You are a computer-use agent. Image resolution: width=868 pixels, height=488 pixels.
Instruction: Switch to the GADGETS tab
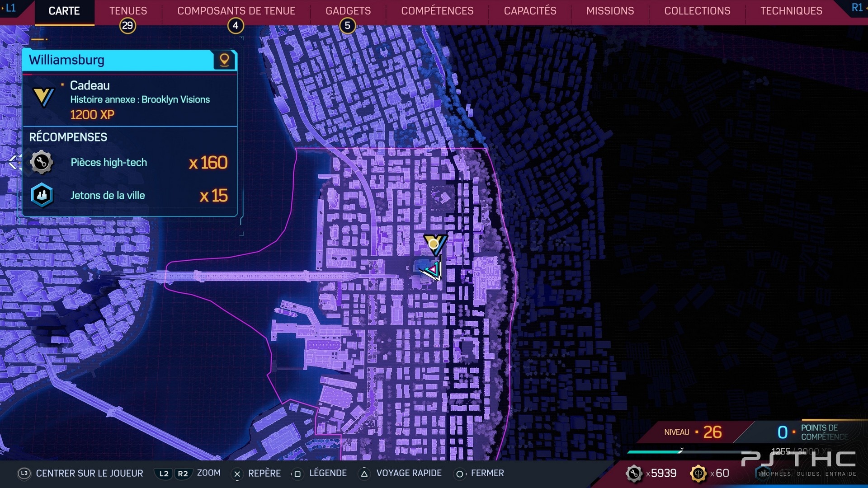click(348, 11)
